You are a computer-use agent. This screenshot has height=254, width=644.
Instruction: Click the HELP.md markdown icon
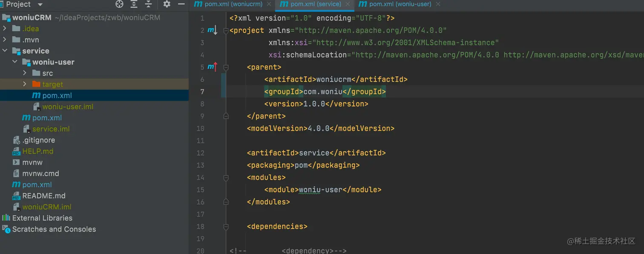tap(16, 151)
